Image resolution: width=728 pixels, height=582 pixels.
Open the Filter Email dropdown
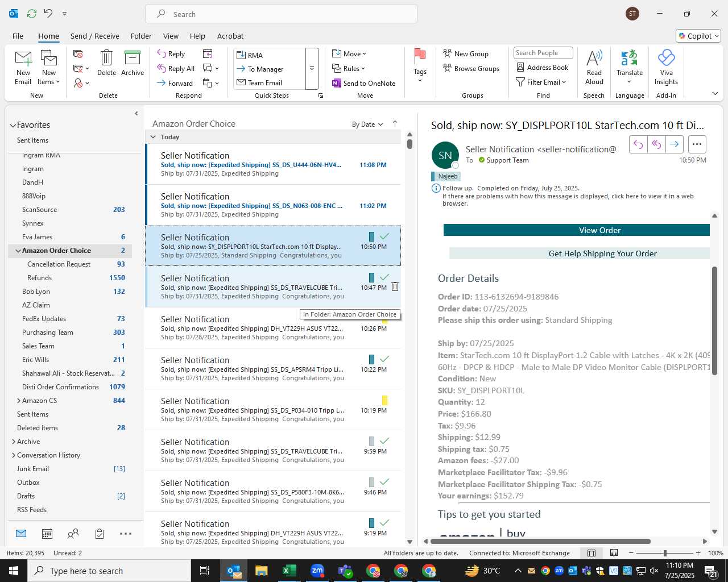[541, 82]
